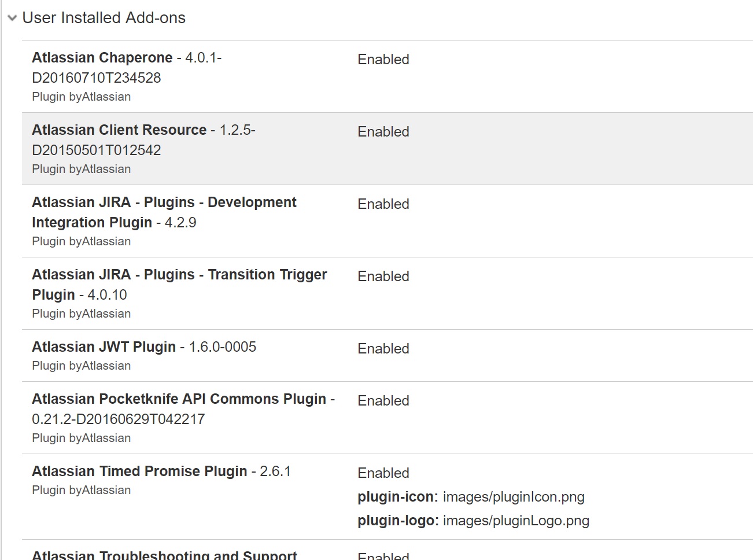The width and height of the screenshot is (753, 560).
Task: Select the Atlassian JWT Plugin row
Action: (387, 356)
